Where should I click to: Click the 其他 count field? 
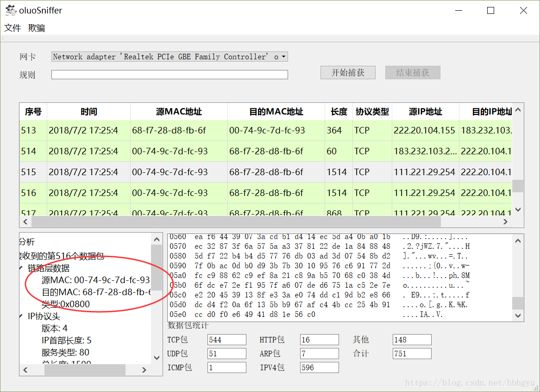pyautogui.click(x=412, y=340)
